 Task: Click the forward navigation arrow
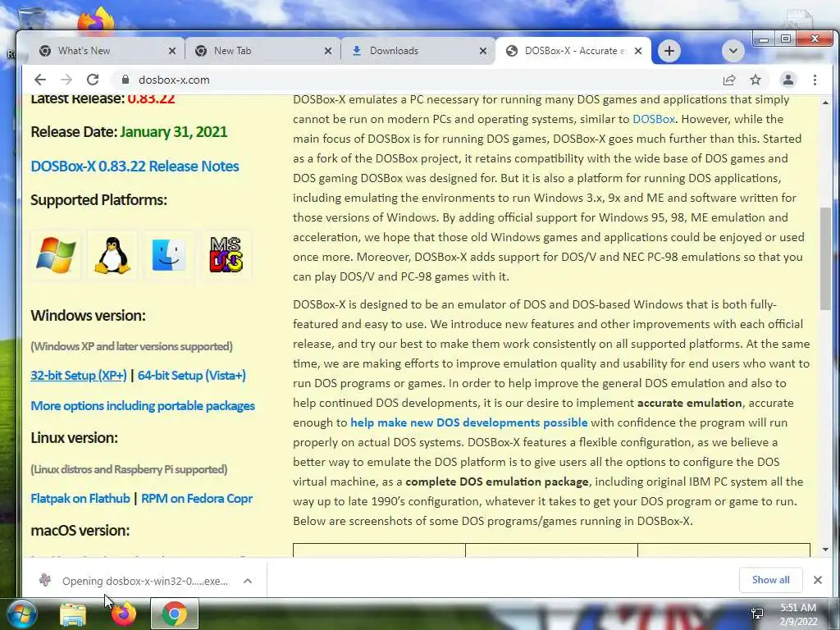pos(66,80)
